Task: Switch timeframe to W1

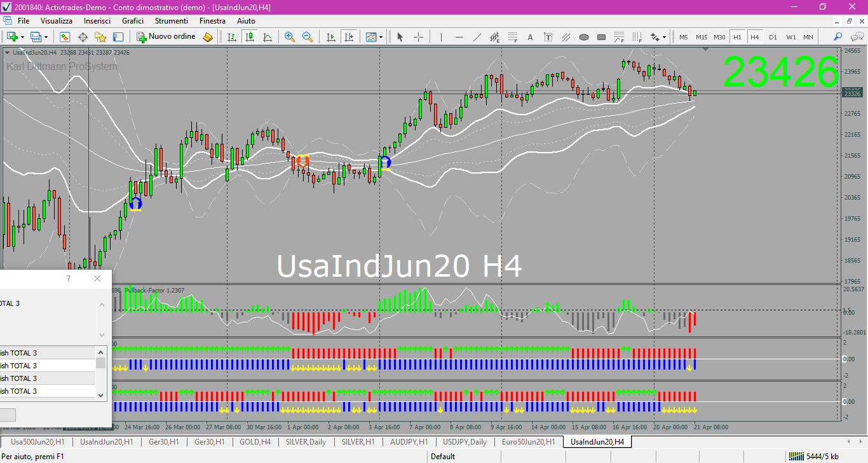Action: 790,37
